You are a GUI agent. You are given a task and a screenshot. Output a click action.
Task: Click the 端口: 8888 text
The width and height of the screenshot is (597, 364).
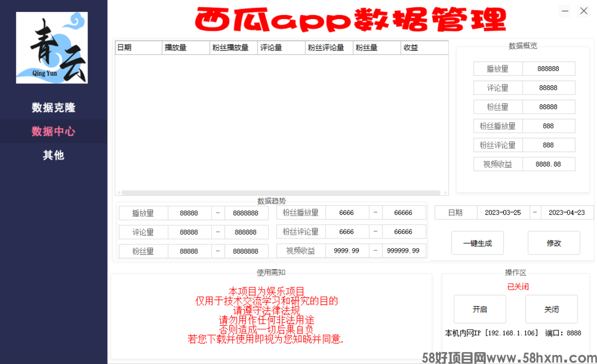(563, 333)
